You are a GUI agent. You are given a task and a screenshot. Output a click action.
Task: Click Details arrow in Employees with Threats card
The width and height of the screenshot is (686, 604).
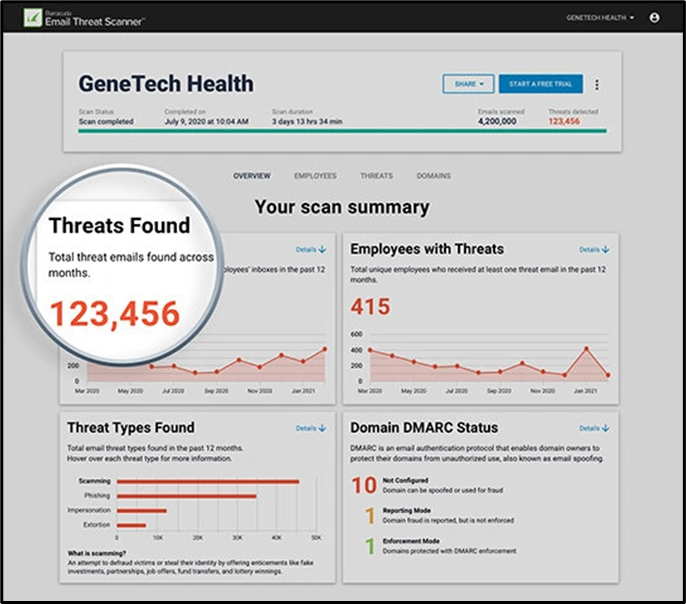click(594, 249)
